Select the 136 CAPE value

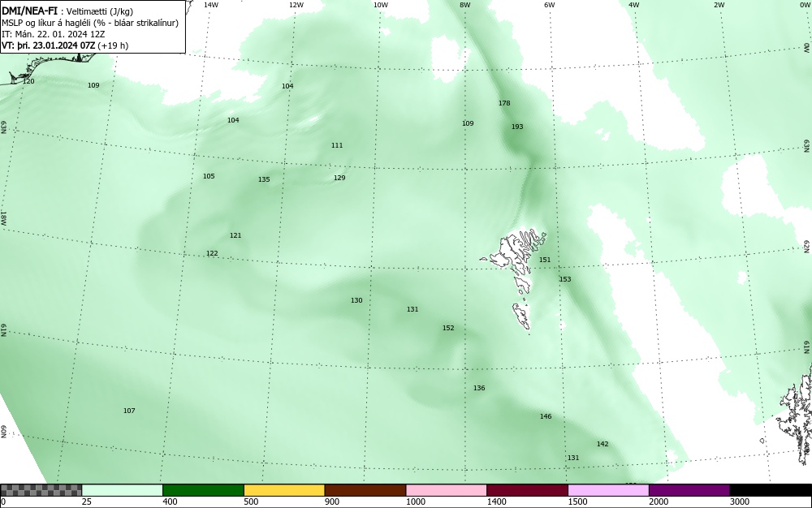[480, 388]
